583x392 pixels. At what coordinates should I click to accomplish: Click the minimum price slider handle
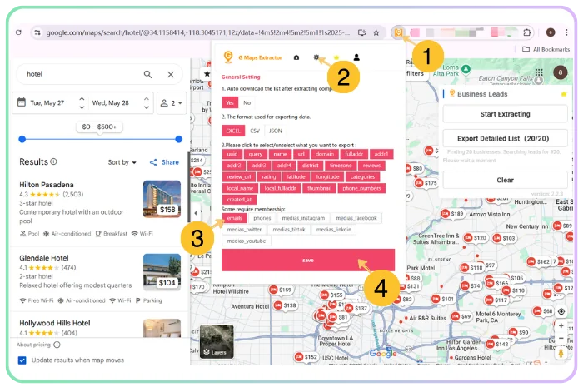coord(22,139)
